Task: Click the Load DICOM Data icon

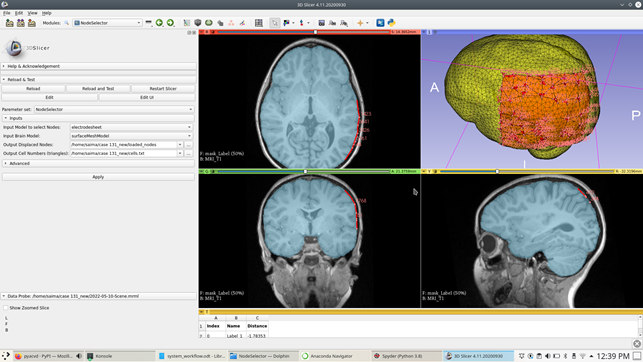Action: coord(21,23)
